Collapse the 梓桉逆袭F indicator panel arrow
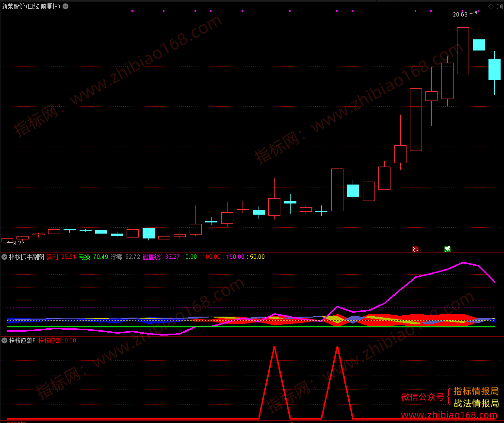The image size is (504, 423). coord(4,340)
